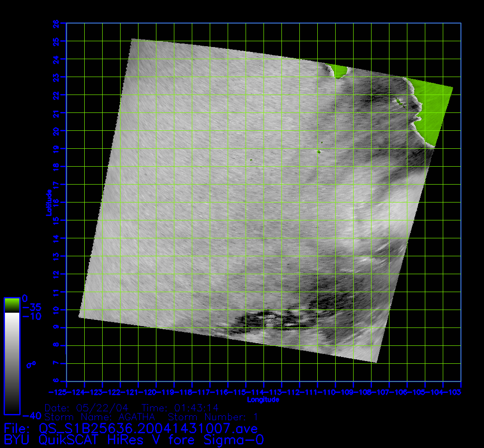Screen dimensions: 484x448
Task: Click the green land color swatch in legend
Action: tap(12, 305)
